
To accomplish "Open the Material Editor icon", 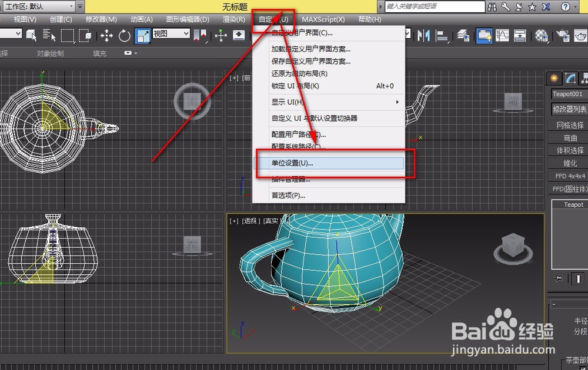I will [x=541, y=36].
